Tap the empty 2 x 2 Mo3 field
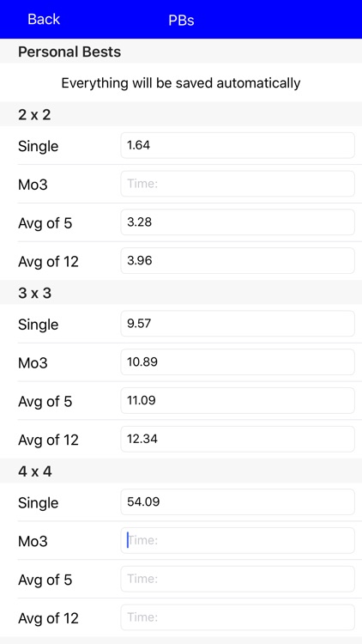The height and width of the screenshot is (644, 362). [x=238, y=184]
